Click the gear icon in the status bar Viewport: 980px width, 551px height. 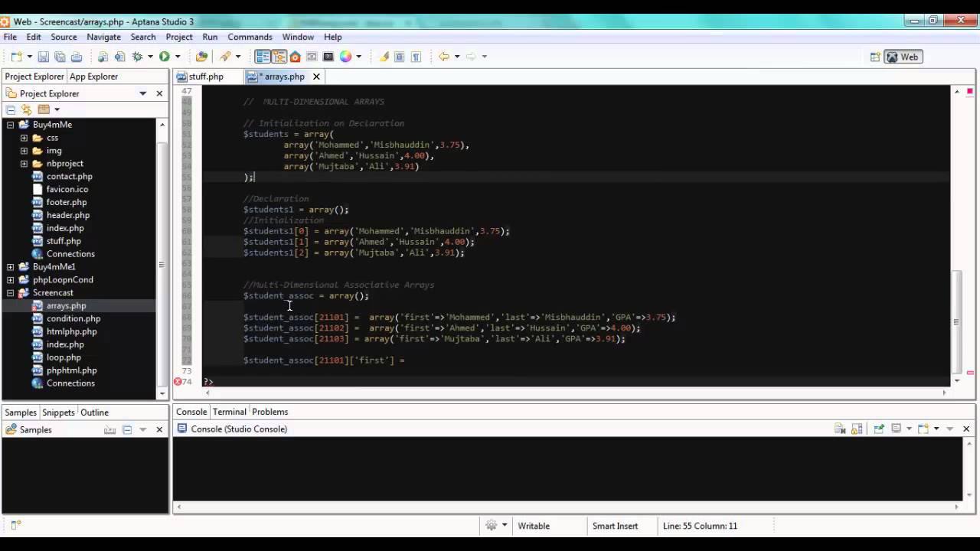[x=492, y=526]
